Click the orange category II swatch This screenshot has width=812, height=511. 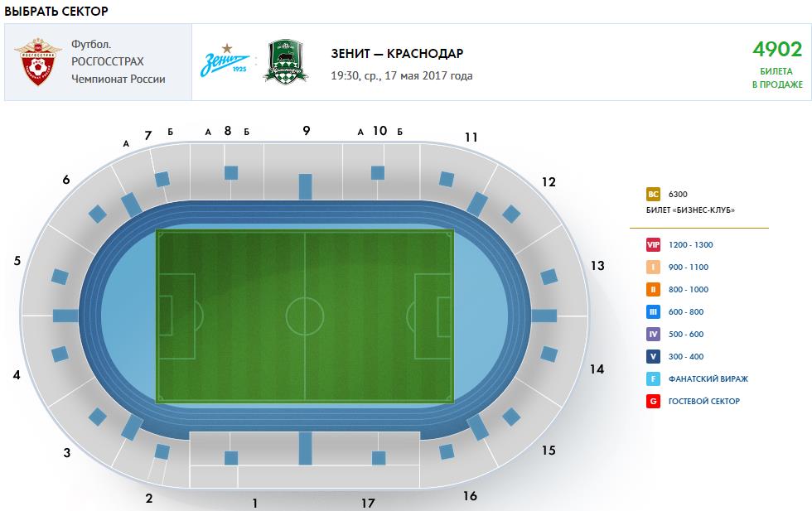click(653, 289)
